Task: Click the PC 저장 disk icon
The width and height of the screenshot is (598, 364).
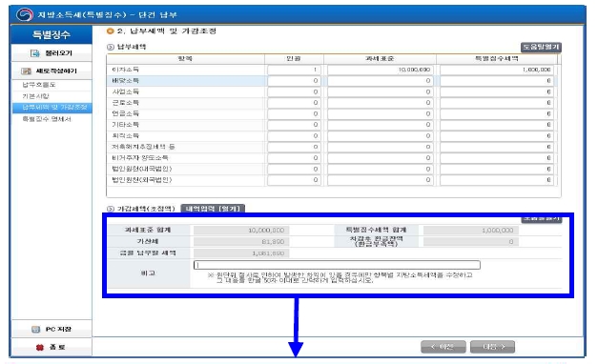Action: coord(35,330)
